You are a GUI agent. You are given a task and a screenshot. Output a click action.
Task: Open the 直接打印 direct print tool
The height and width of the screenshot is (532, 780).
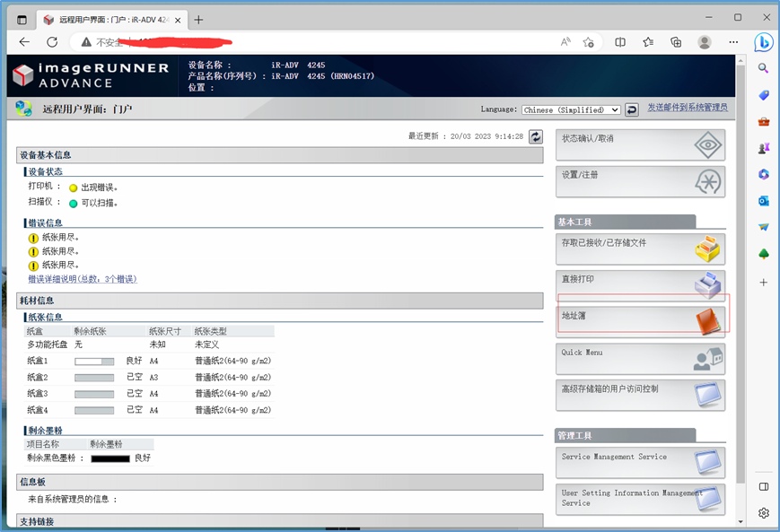point(640,284)
